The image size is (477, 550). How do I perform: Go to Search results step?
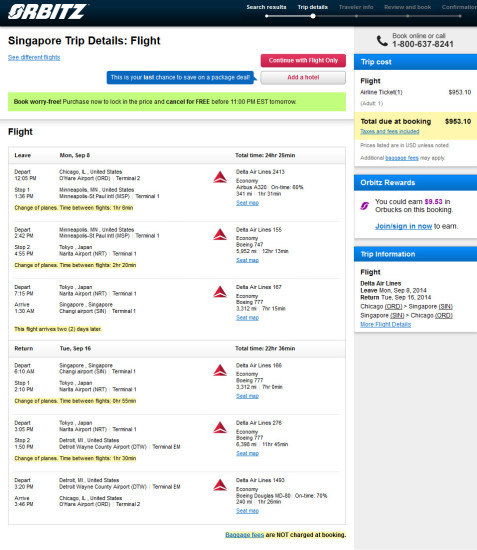[x=266, y=7]
